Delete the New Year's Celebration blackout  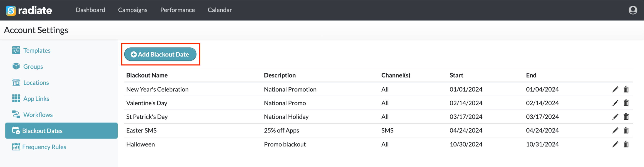tap(626, 89)
